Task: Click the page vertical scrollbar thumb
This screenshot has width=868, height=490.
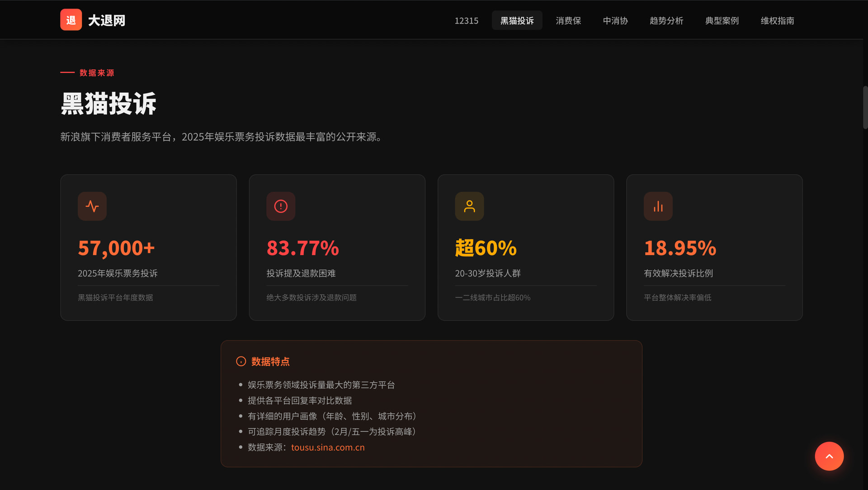Action: (x=865, y=107)
